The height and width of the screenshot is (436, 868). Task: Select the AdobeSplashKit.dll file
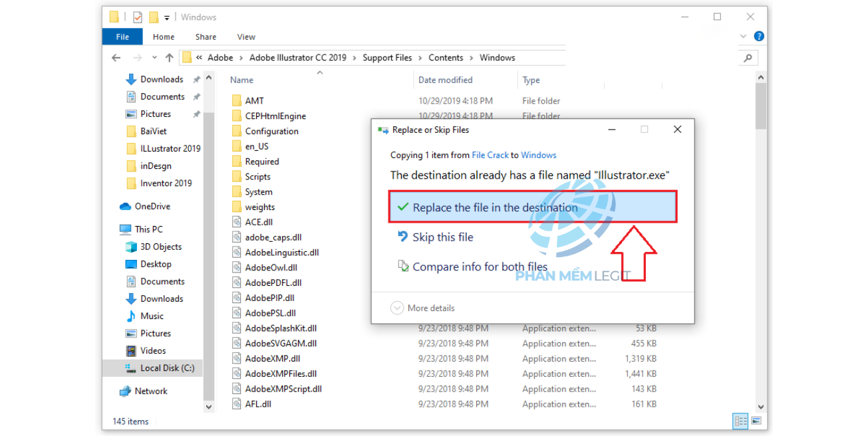point(281,328)
